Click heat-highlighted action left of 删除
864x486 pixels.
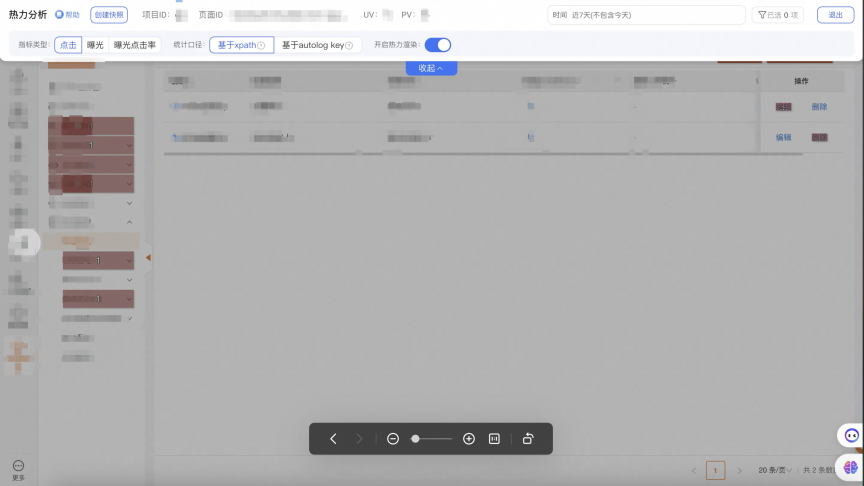coord(784,107)
